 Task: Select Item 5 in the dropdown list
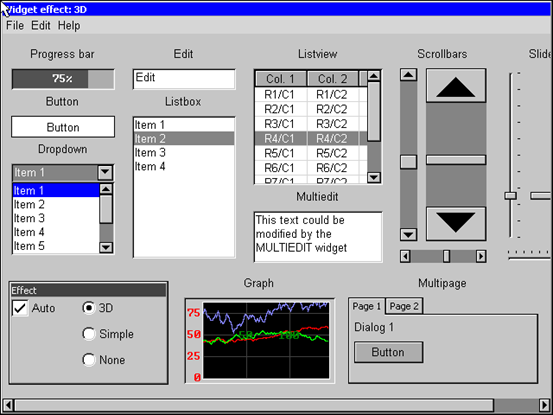click(x=56, y=246)
